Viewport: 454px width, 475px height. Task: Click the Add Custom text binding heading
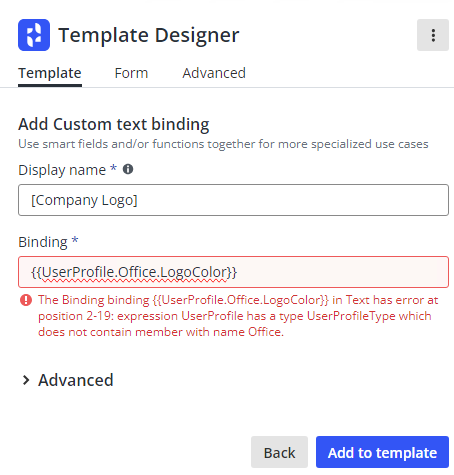click(x=114, y=124)
